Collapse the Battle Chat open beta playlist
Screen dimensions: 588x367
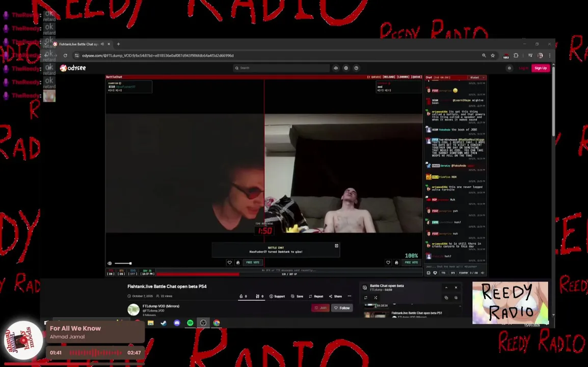pyautogui.click(x=446, y=288)
